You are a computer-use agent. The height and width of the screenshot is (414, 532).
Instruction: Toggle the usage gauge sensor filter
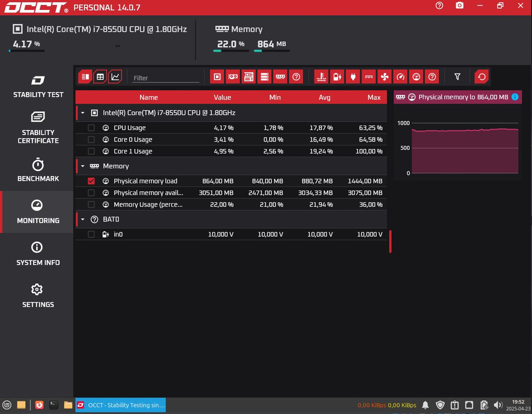[x=416, y=77]
